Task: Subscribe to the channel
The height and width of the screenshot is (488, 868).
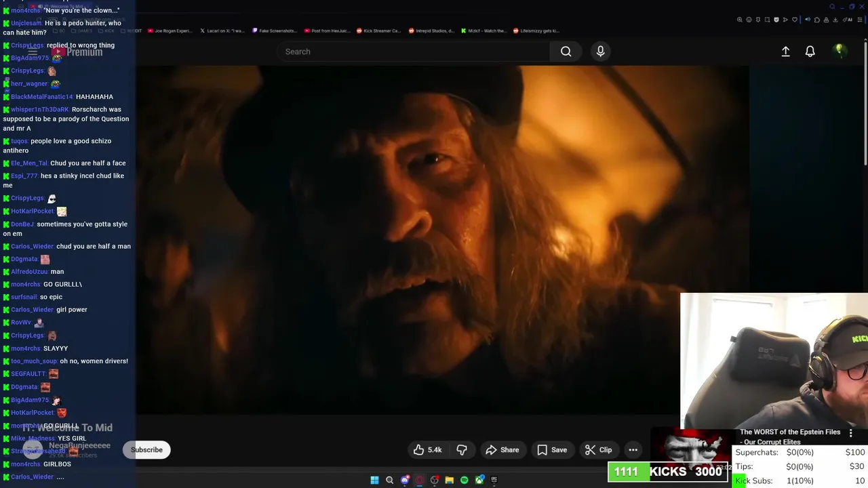Action: click(146, 450)
